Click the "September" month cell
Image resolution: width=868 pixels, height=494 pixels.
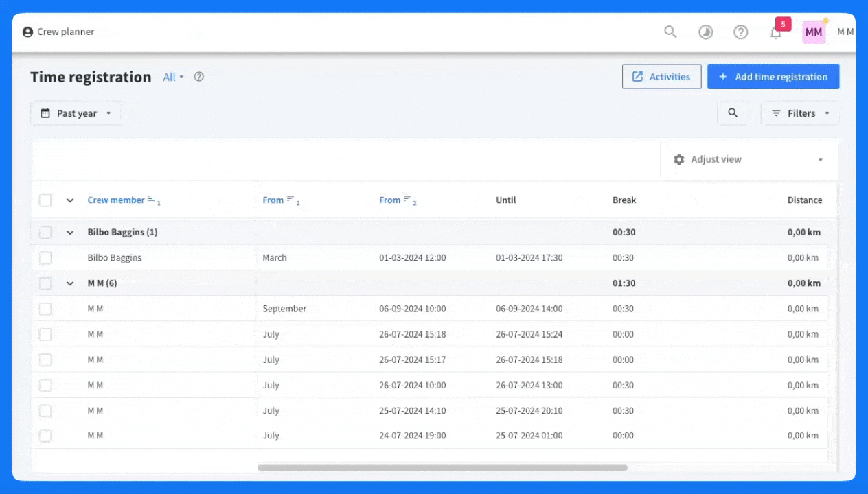click(284, 309)
